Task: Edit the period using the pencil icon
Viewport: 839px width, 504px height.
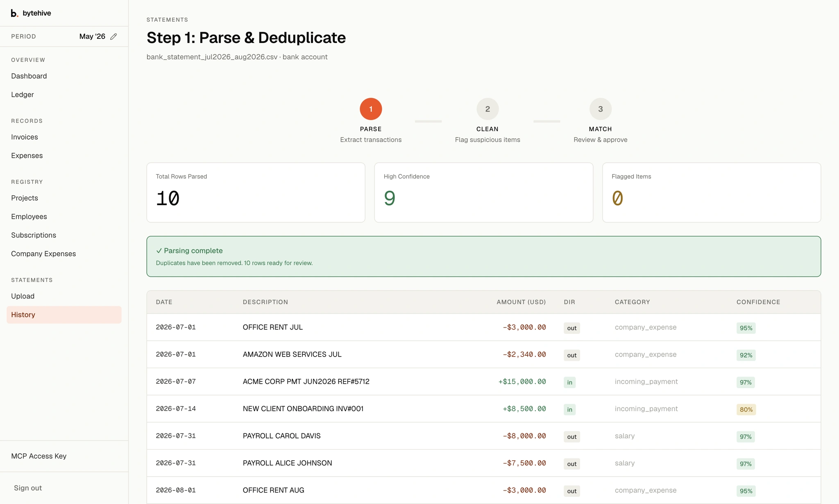Action: point(113,36)
